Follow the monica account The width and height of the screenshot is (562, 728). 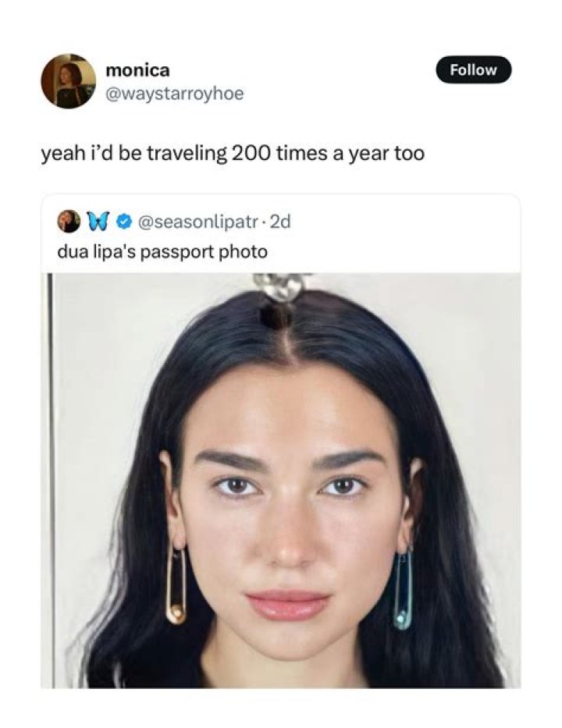click(473, 70)
